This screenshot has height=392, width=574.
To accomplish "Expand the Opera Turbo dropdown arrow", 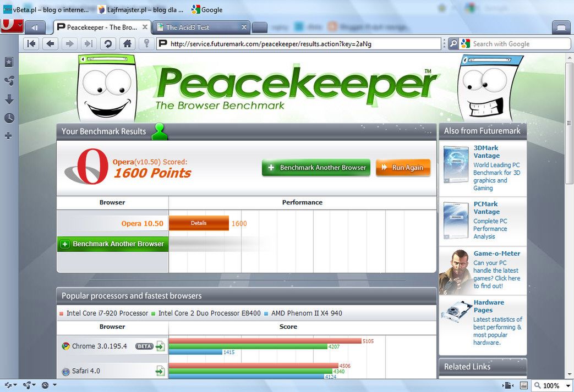I will tap(54, 385).
